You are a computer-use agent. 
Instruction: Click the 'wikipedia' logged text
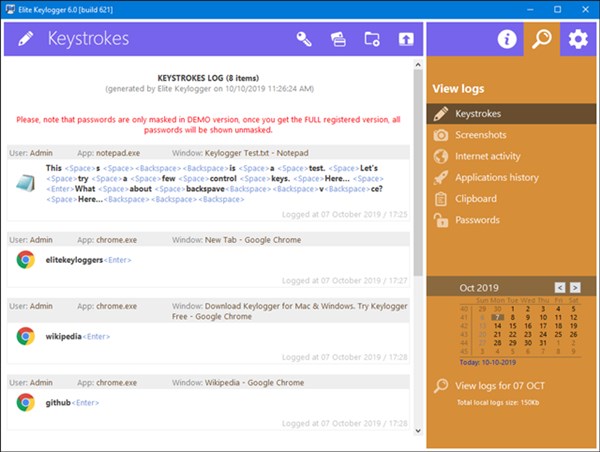(x=64, y=336)
